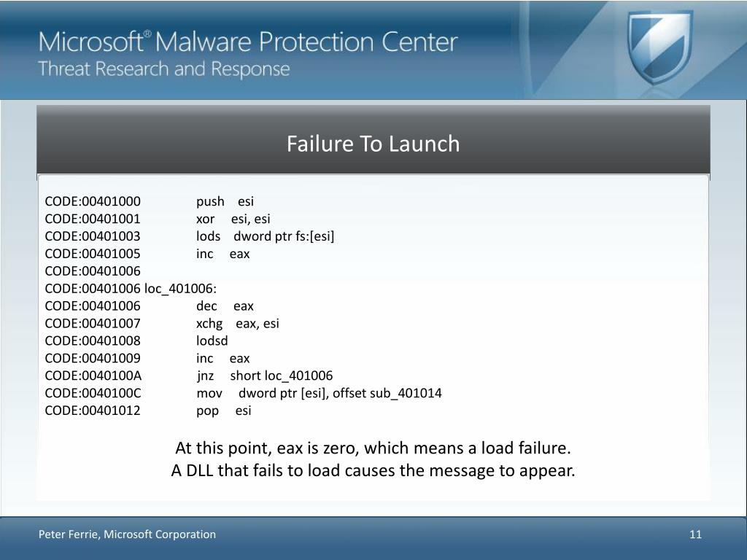The width and height of the screenshot is (747, 560).
Task: Click the CODE:0040100C address
Action: (93, 393)
